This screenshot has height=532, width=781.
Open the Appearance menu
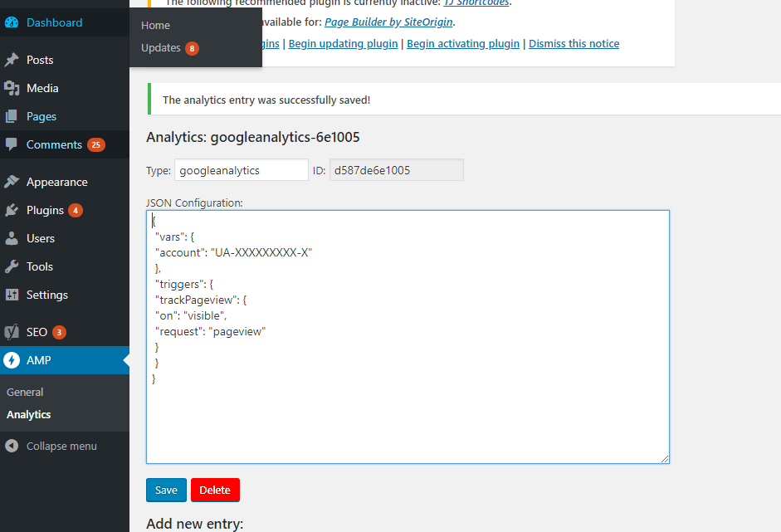65,182
